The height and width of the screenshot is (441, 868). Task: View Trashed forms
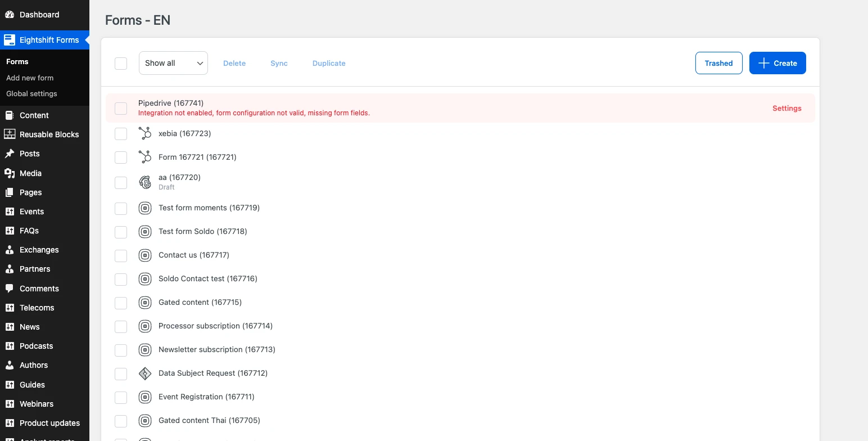point(718,63)
